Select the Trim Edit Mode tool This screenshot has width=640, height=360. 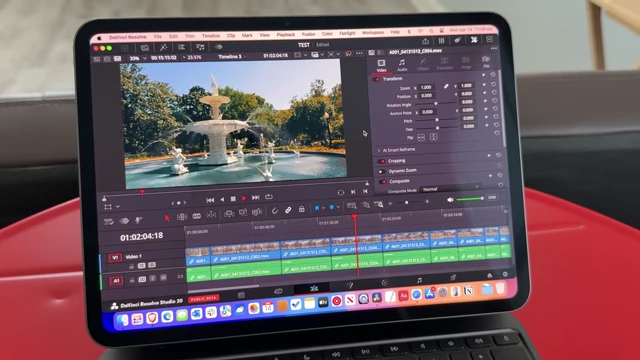pos(182,217)
